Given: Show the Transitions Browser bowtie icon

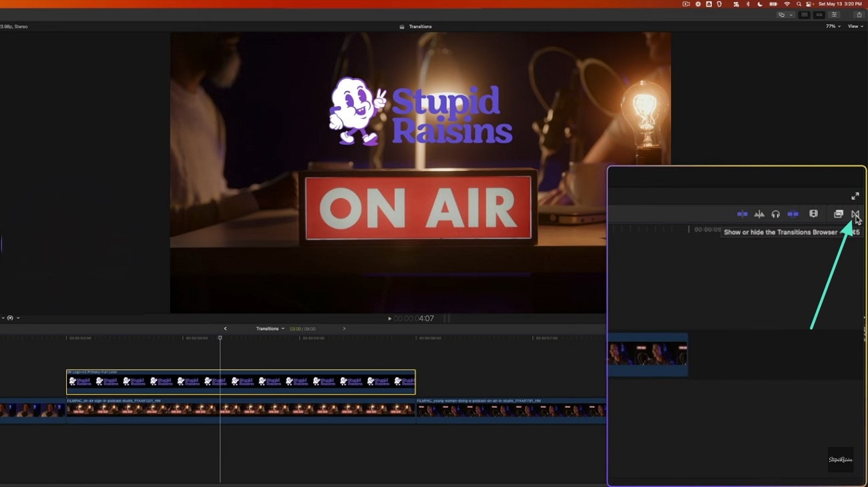Looking at the screenshot, I should tap(855, 214).
